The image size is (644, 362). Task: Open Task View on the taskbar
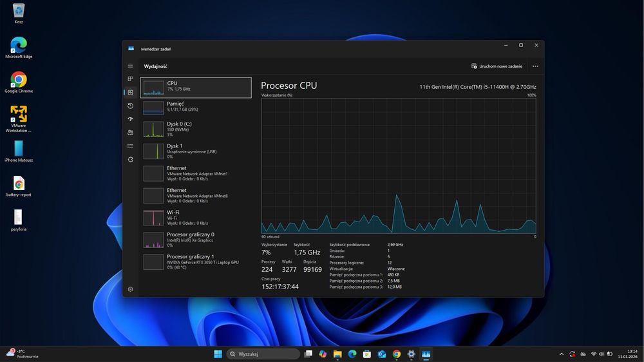tap(308, 354)
